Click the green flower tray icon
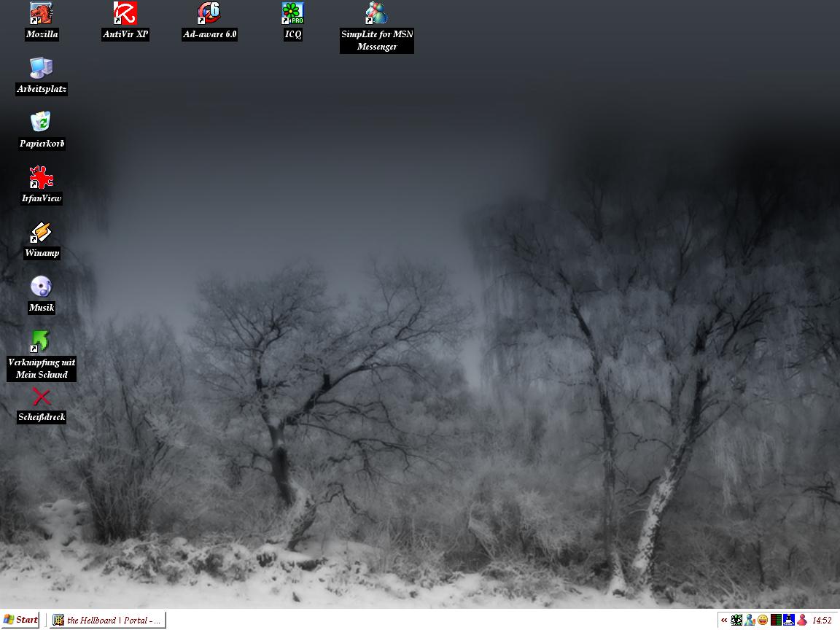This screenshot has width=840, height=630. (x=736, y=621)
